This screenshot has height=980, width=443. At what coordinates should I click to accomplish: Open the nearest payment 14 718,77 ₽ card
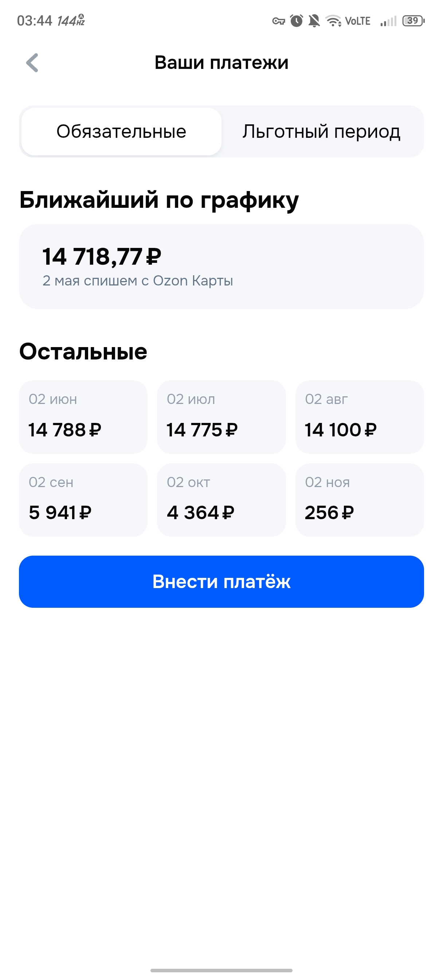(x=221, y=266)
